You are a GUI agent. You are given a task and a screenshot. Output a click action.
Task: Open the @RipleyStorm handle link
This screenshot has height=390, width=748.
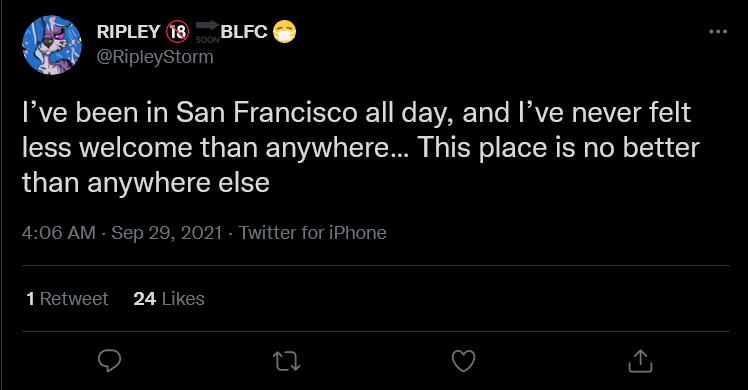tap(155, 57)
